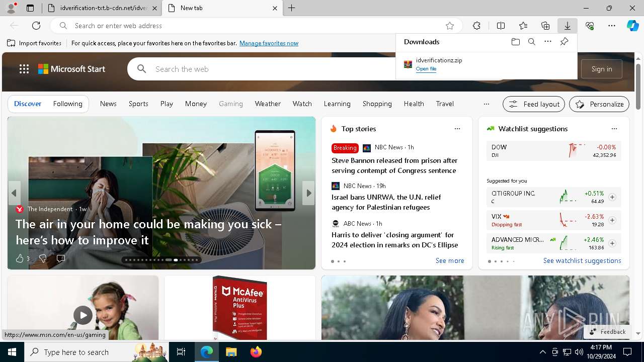Viewport: 644px width, 362px height.
Task: Open the tab actions menu icon
Action: pos(30,8)
